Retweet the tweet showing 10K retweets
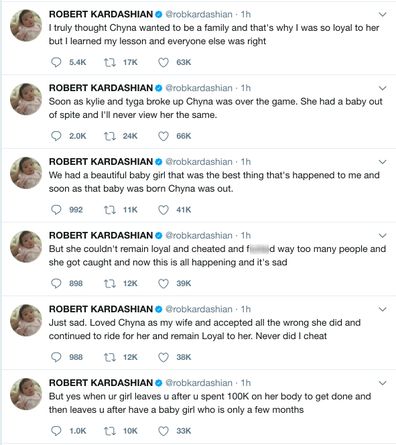Screen dimensions: 396x445 [x=110, y=431]
